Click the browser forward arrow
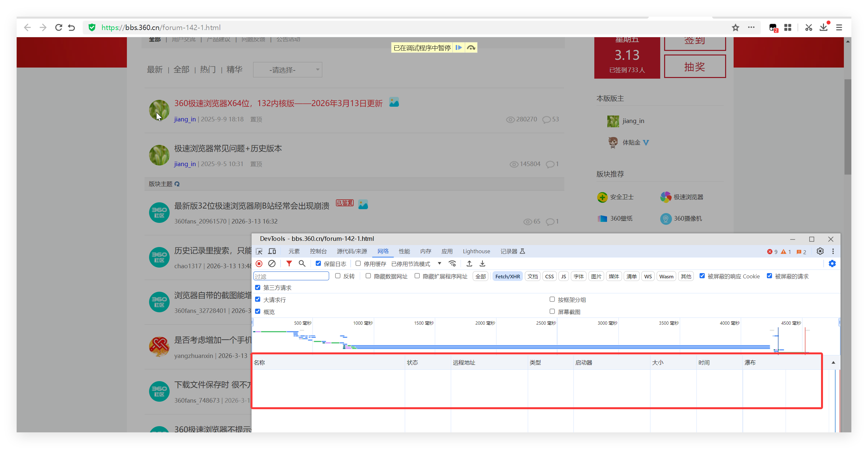 coord(43,27)
